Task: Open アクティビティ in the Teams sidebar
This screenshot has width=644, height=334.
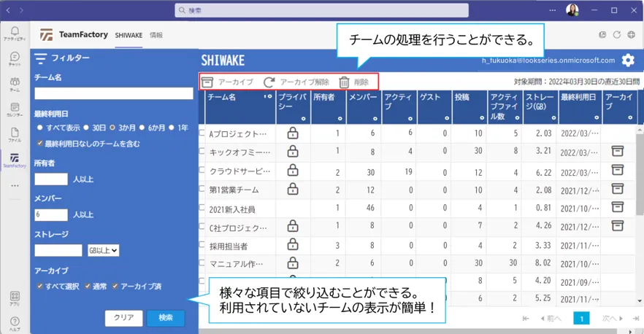Action: point(14,33)
